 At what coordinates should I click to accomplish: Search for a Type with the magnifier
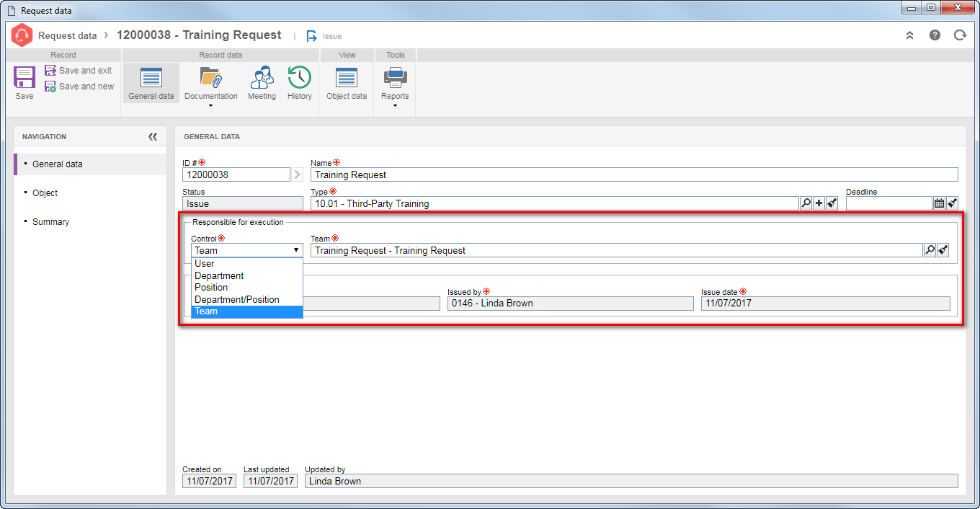tap(806, 203)
